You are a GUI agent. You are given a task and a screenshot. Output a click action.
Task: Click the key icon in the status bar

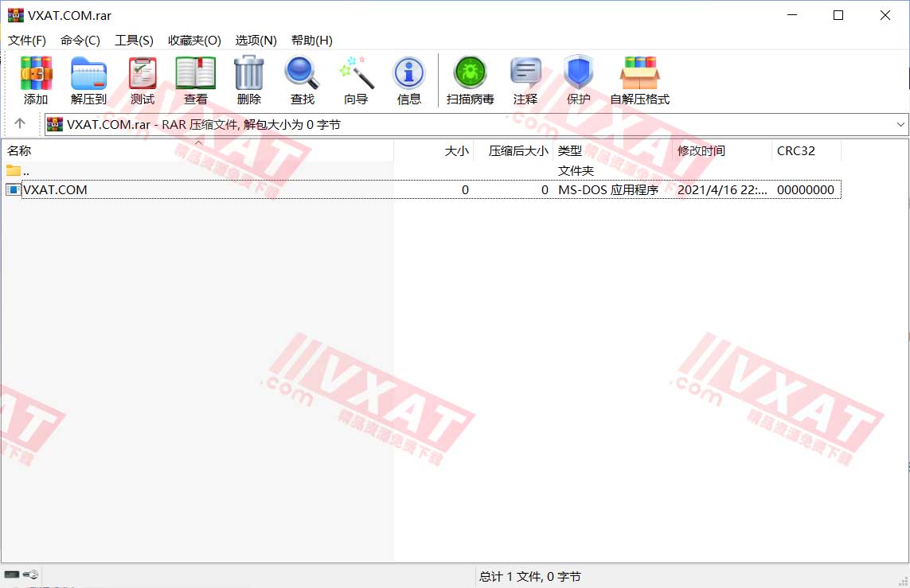point(29,574)
